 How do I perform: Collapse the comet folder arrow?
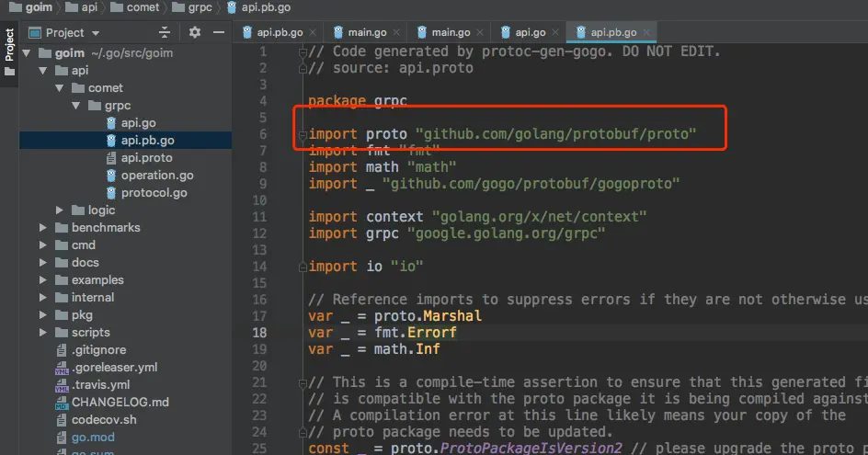59,88
